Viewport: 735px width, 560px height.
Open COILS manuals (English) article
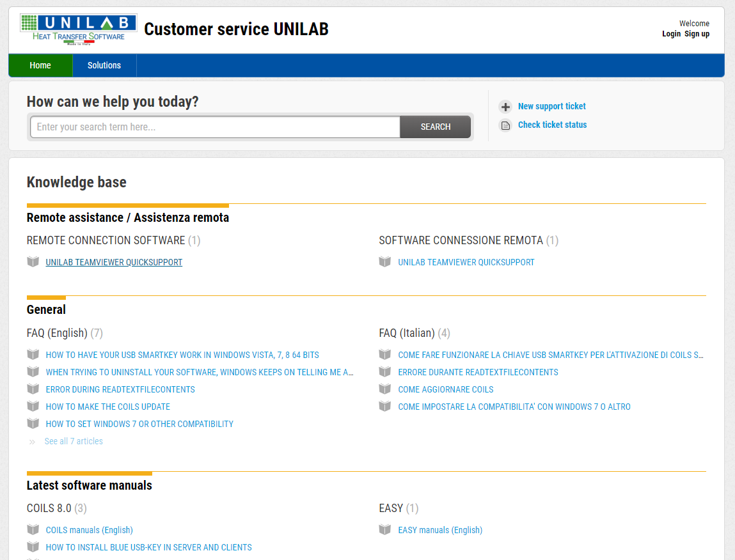pyautogui.click(x=90, y=531)
